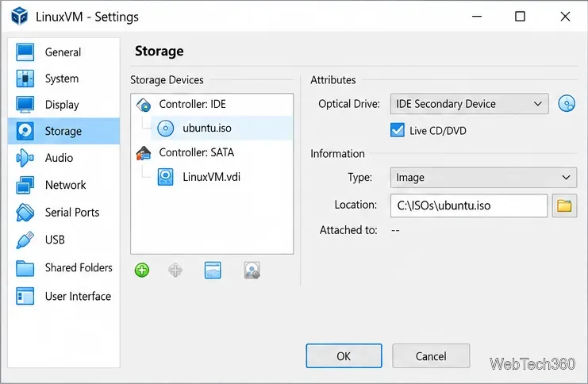
Task: Remove the selected storage attachment
Action: [252, 270]
